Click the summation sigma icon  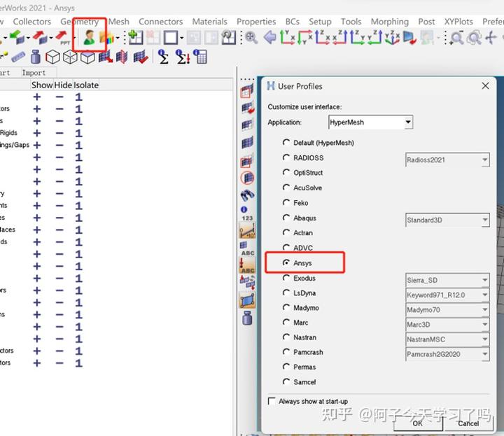tap(163, 57)
